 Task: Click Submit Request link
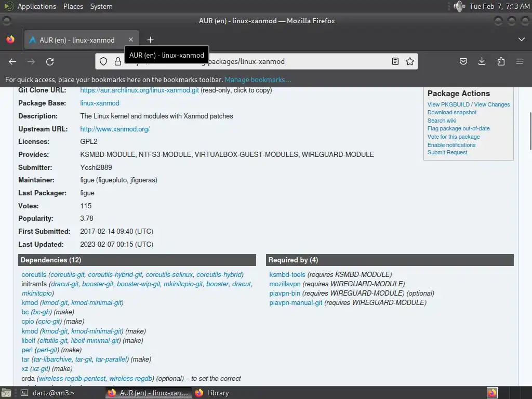tap(447, 152)
